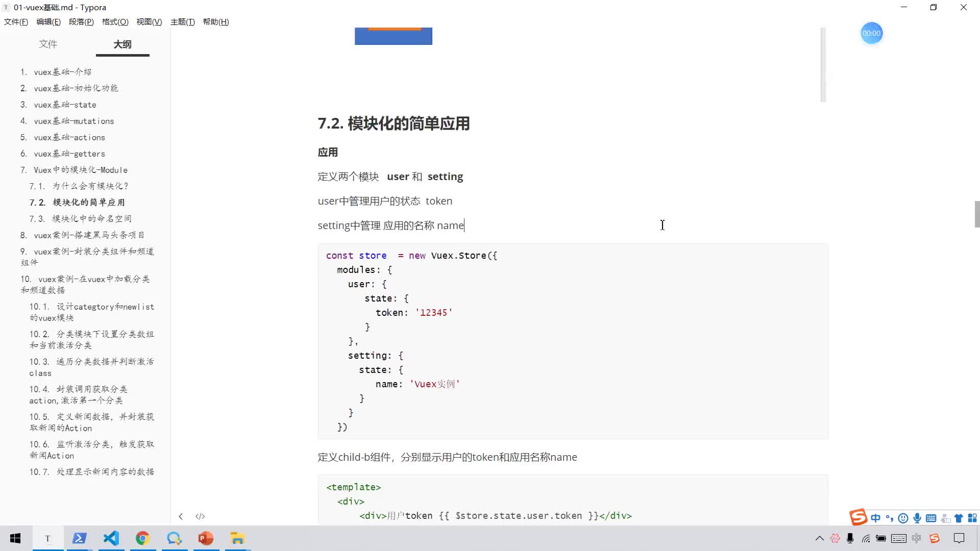The height and width of the screenshot is (551, 980).
Task: Open the 文件(F) menu
Action: (16, 22)
